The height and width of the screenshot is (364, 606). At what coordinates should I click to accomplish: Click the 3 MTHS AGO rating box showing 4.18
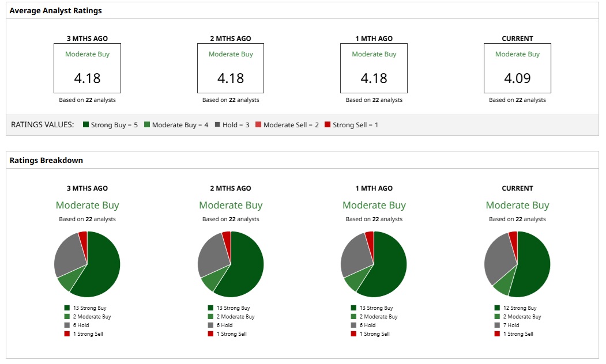(x=87, y=69)
